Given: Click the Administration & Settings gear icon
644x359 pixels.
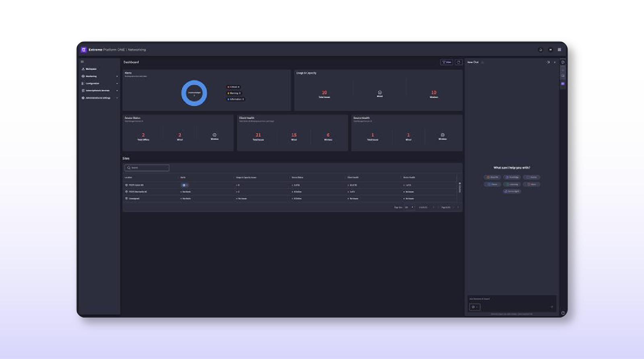Looking at the screenshot, I should (83, 98).
